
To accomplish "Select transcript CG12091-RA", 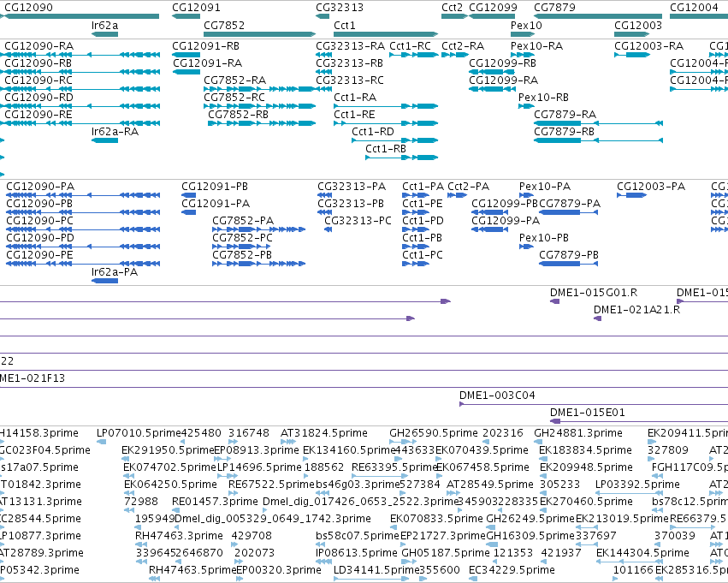I will coord(208,63).
